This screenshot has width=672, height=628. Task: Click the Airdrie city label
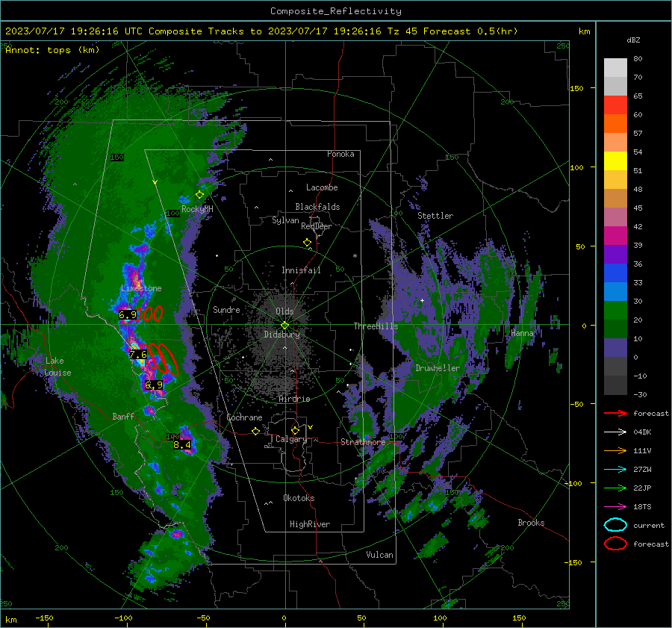click(x=294, y=399)
